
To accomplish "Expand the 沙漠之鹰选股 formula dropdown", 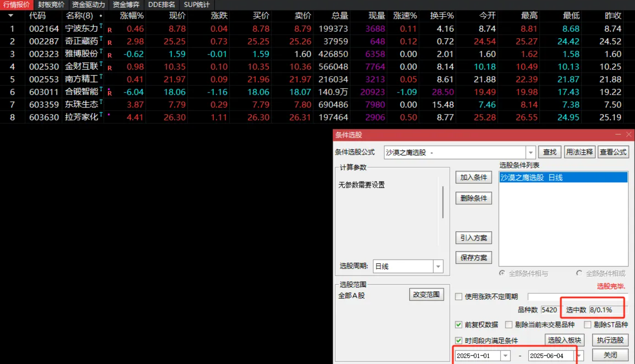I will [531, 152].
